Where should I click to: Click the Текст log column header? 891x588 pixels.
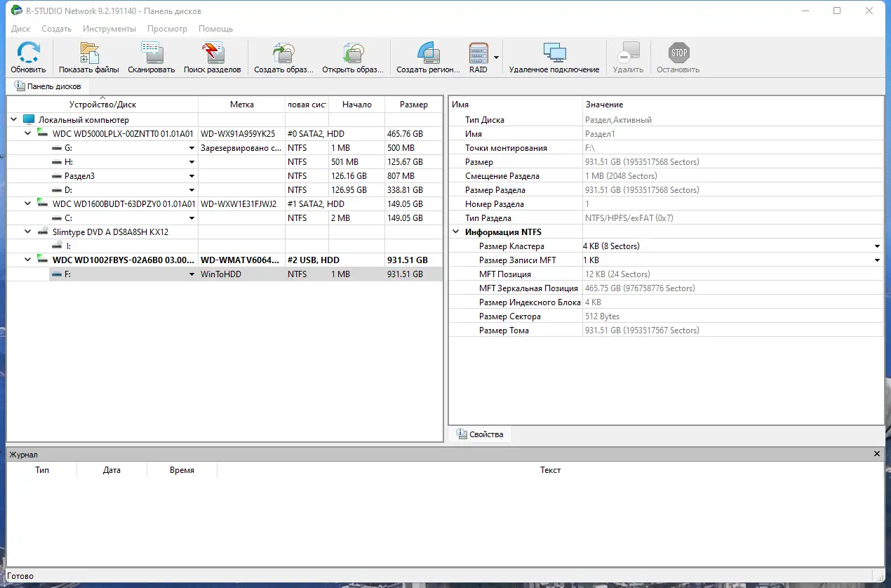(551, 470)
